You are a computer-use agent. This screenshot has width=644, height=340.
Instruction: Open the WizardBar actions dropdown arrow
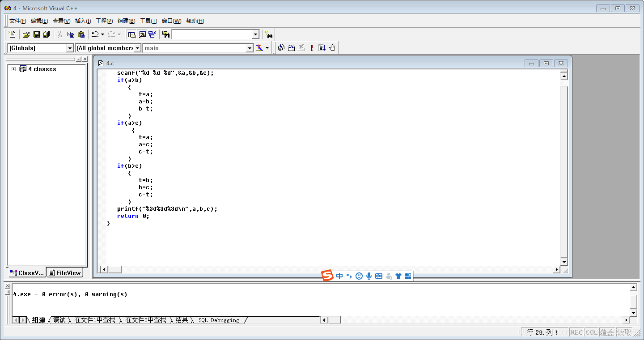[x=267, y=48]
